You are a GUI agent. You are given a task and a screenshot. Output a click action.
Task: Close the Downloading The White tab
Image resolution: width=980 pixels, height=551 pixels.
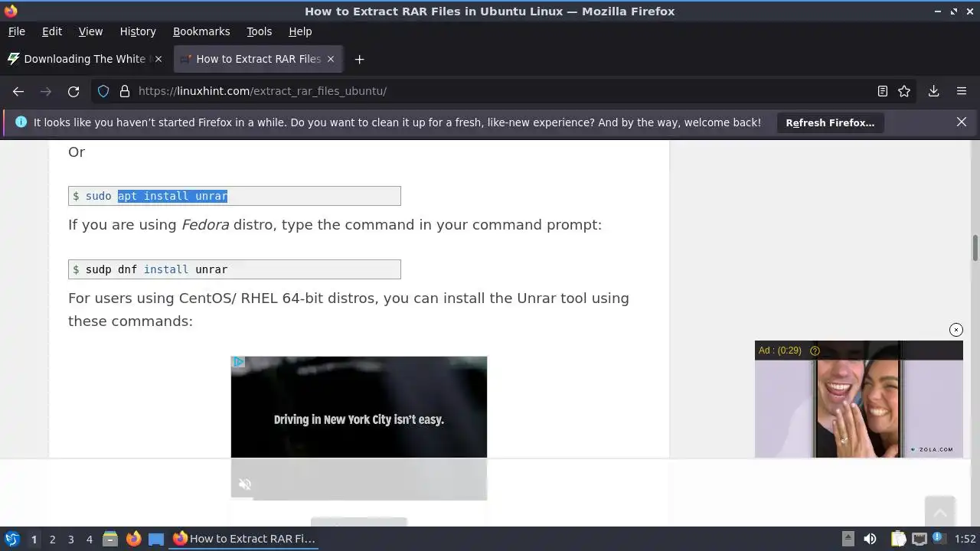point(158,59)
